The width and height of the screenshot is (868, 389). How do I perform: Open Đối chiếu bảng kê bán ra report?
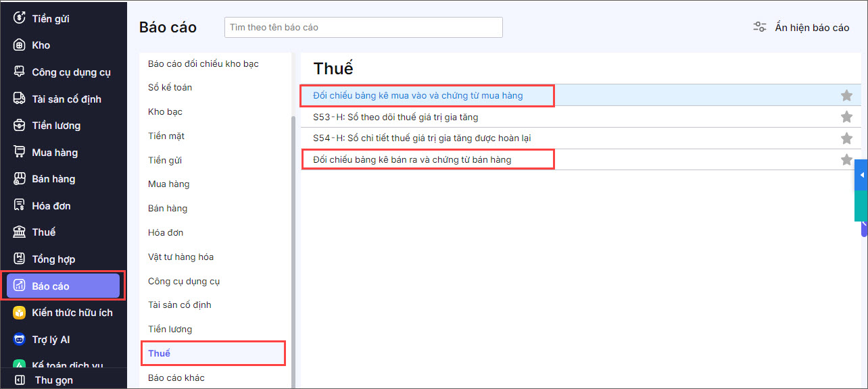pyautogui.click(x=412, y=159)
